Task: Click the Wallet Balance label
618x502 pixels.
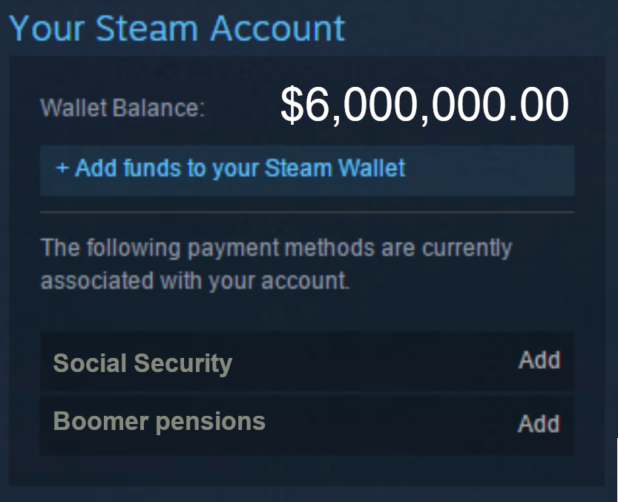Action: (122, 109)
